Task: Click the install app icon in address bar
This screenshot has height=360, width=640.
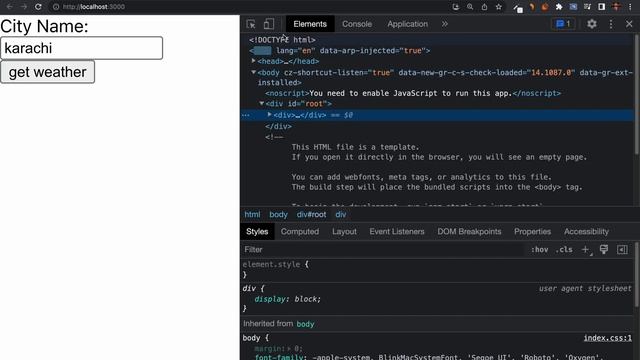Action: tap(456, 7)
